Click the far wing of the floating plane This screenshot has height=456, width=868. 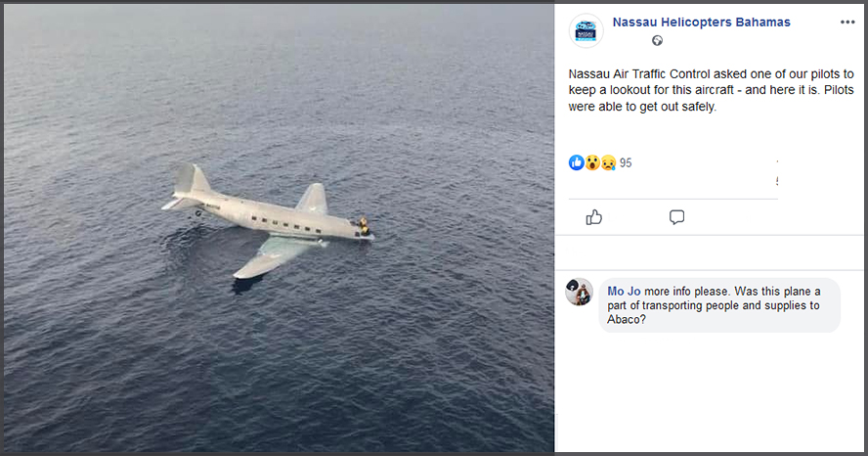click(313, 199)
